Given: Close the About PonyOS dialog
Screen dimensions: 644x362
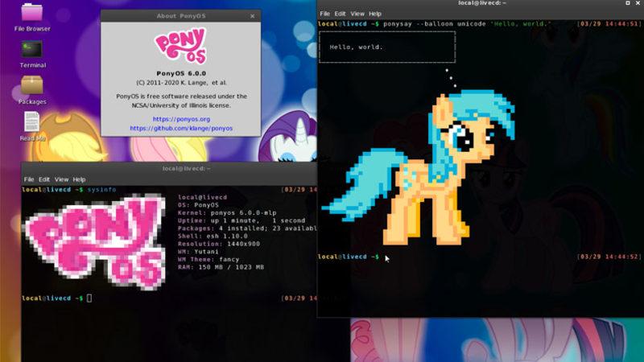Looking at the screenshot, I should (x=253, y=15).
